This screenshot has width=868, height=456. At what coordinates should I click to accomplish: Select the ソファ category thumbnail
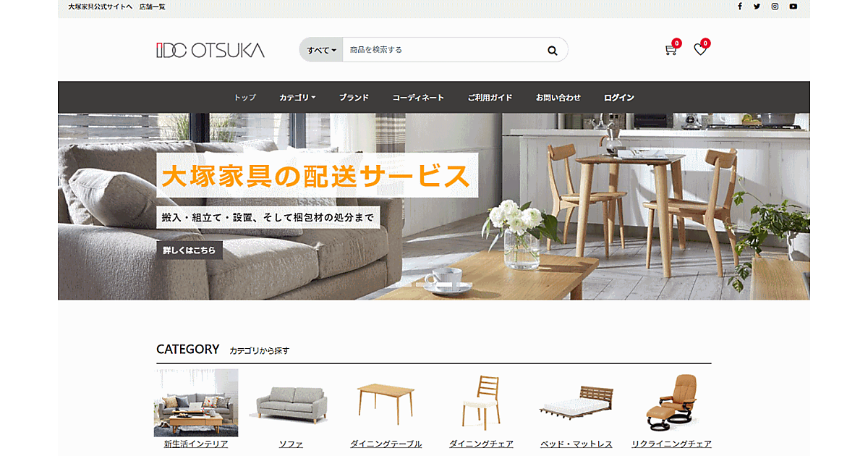pyautogui.click(x=291, y=404)
